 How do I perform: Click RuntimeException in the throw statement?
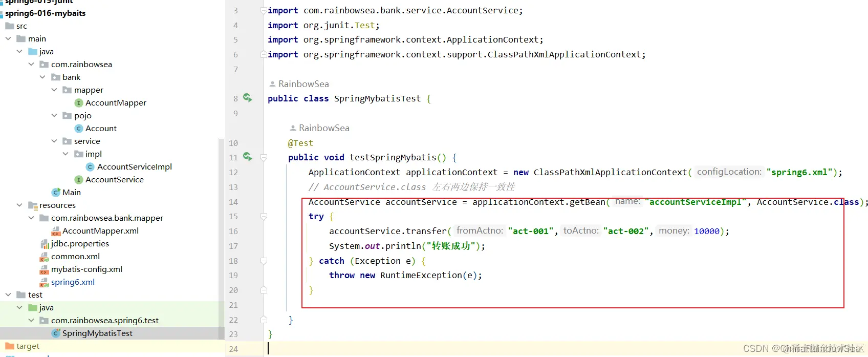421,275
